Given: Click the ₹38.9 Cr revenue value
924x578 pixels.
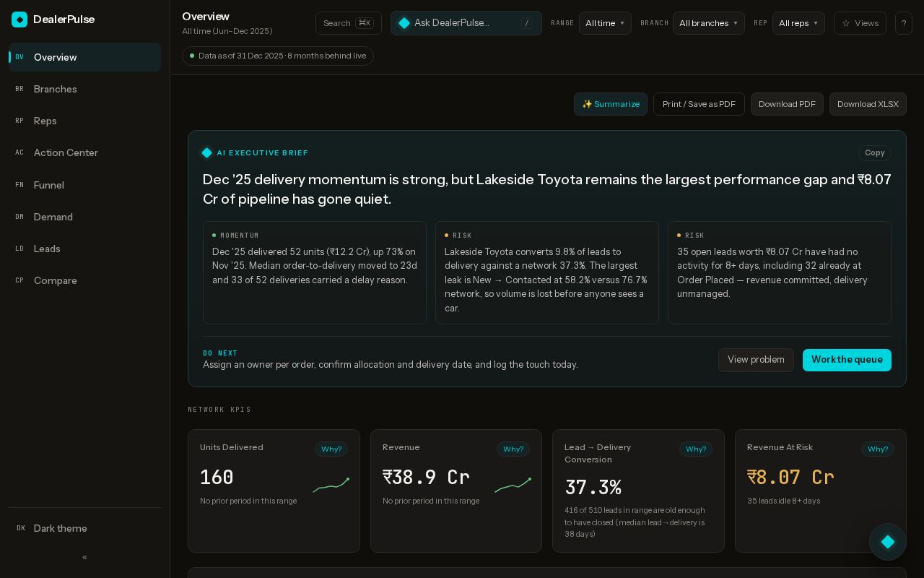Looking at the screenshot, I should (x=426, y=478).
